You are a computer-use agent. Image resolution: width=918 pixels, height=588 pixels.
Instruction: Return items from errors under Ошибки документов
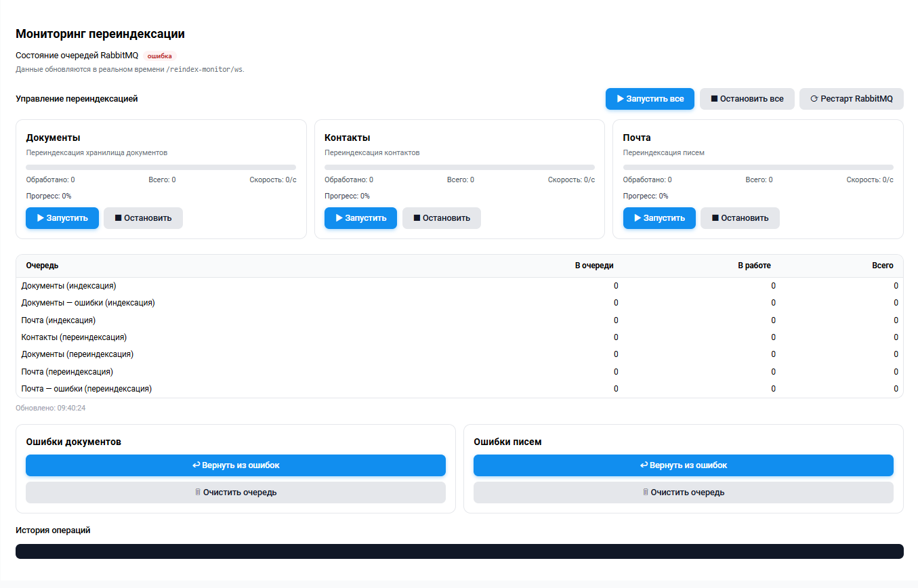(236, 465)
